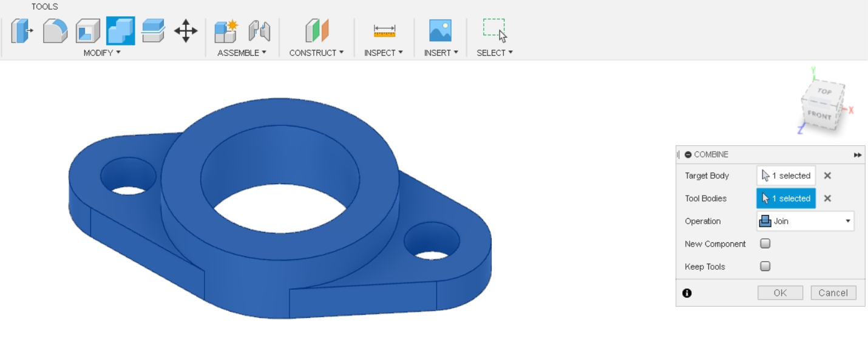Viewport: 868px width, 356px height.
Task: Open the INSPECT dropdown menu
Action: (383, 53)
